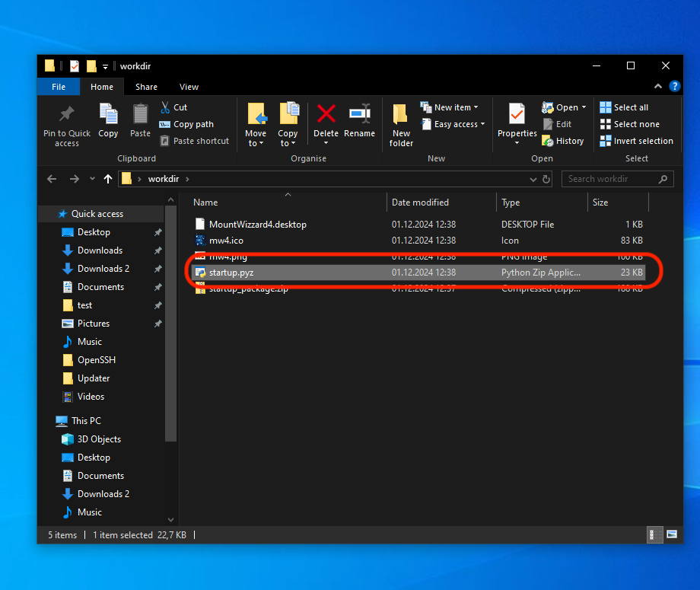The width and height of the screenshot is (700, 590).
Task: Switch to the View ribbon tab
Action: pos(189,87)
